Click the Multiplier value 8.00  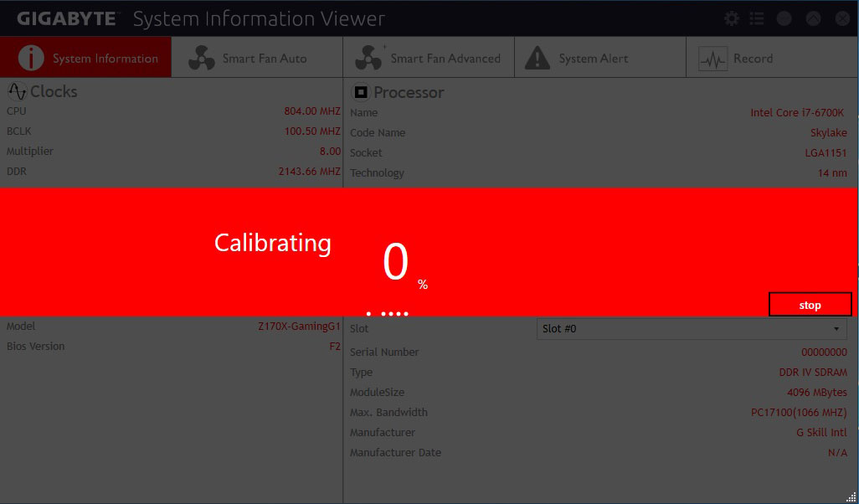[x=331, y=152]
